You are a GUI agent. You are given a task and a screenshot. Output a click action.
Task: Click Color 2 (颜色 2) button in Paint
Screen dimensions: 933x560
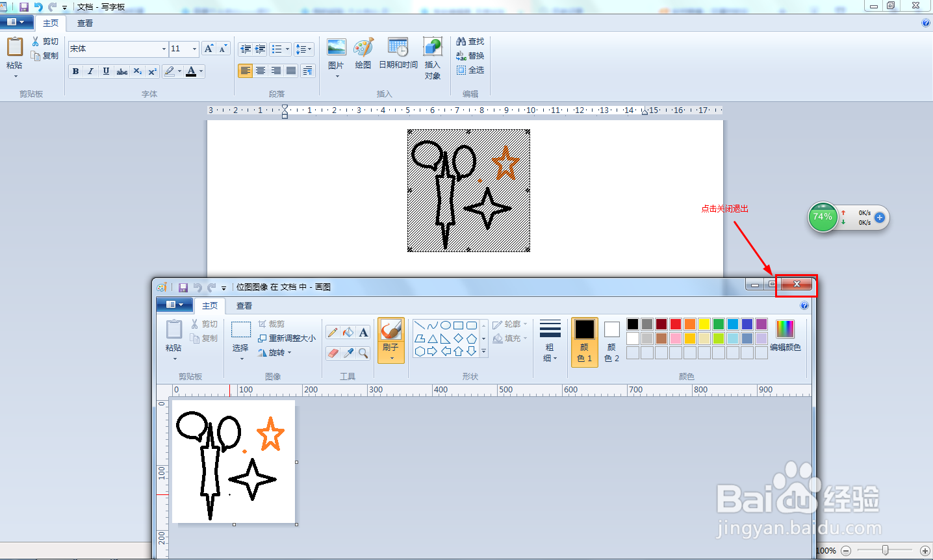click(x=612, y=342)
